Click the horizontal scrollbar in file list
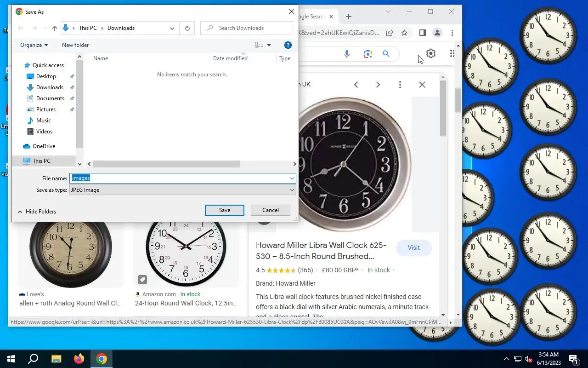588x368 pixels. coord(166,164)
